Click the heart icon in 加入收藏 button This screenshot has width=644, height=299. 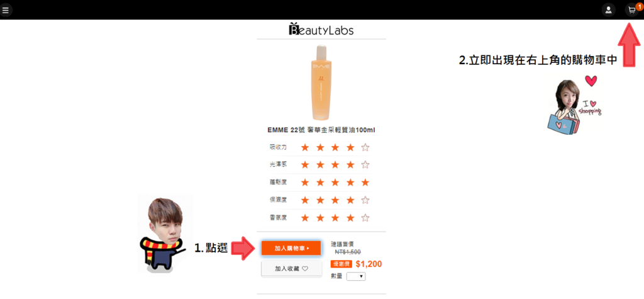click(x=305, y=269)
